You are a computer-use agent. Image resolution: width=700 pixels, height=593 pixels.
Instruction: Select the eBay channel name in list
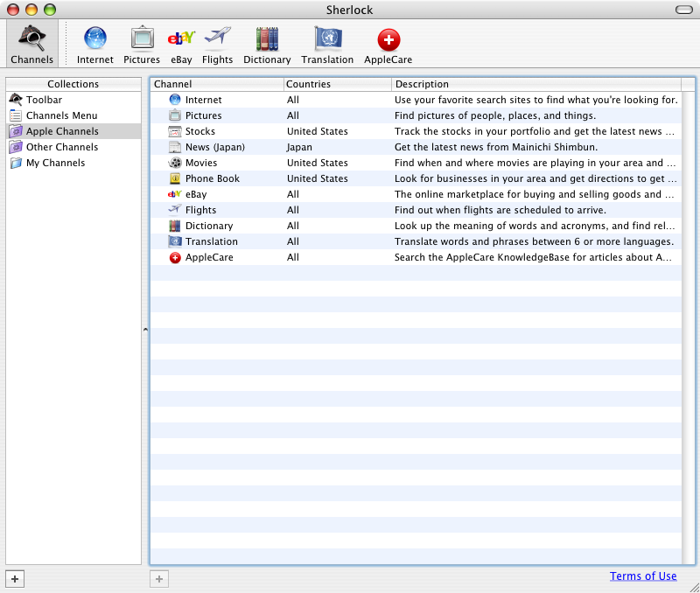pyautogui.click(x=196, y=194)
